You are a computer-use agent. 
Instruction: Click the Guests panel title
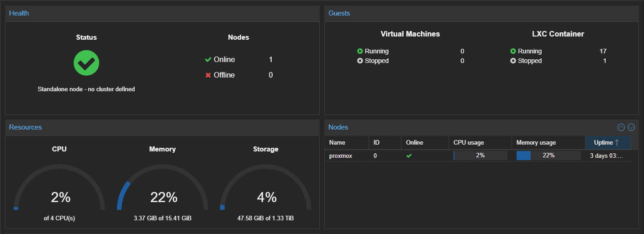[339, 13]
